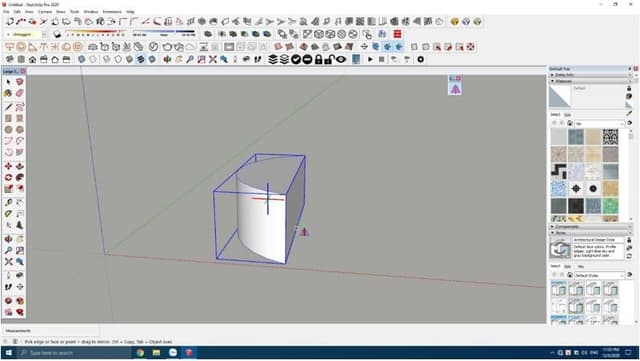Select the Zoom magnifier in left toolbar
This screenshot has height=361, width=640.
coord(9,250)
